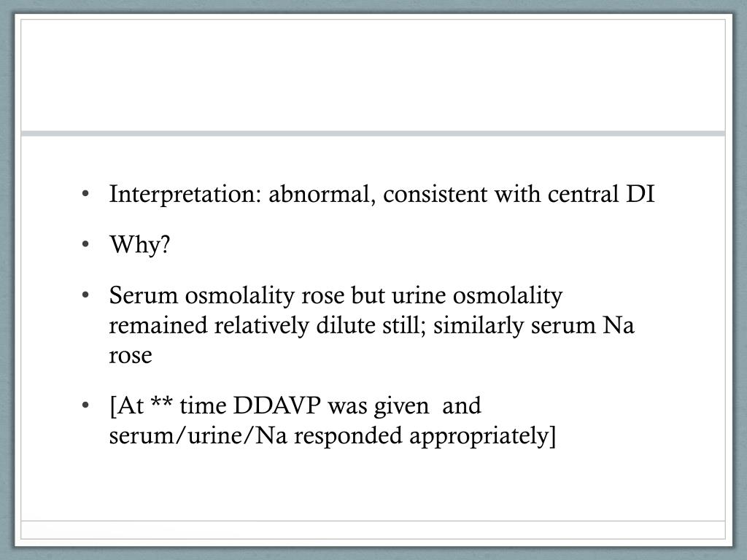This screenshot has height=560, width=747.
Task: Click the gray horizontal divider line
Action: (x=373, y=133)
